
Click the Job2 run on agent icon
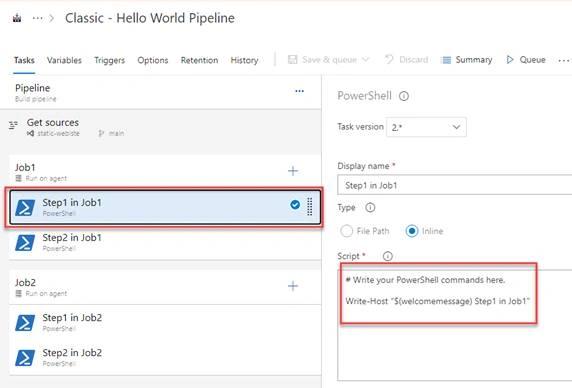pos(19,294)
